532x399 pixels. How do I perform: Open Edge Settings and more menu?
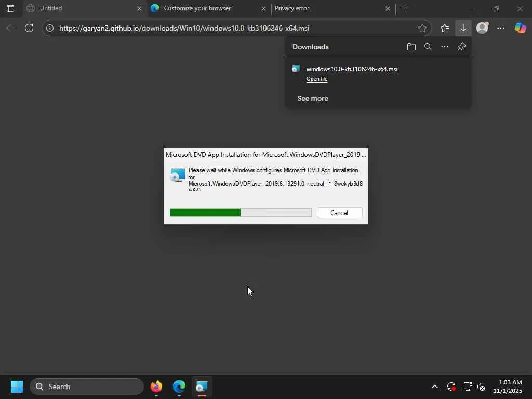pyautogui.click(x=501, y=28)
